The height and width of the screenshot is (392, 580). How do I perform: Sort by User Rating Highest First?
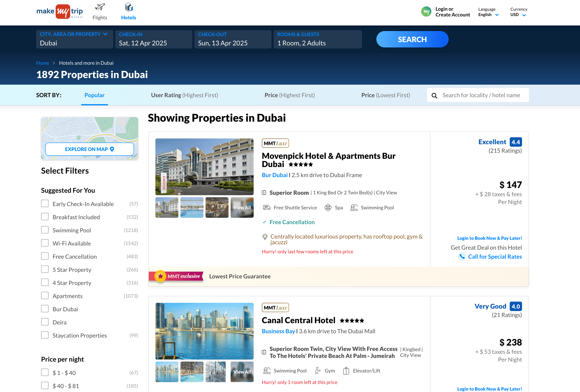point(184,95)
